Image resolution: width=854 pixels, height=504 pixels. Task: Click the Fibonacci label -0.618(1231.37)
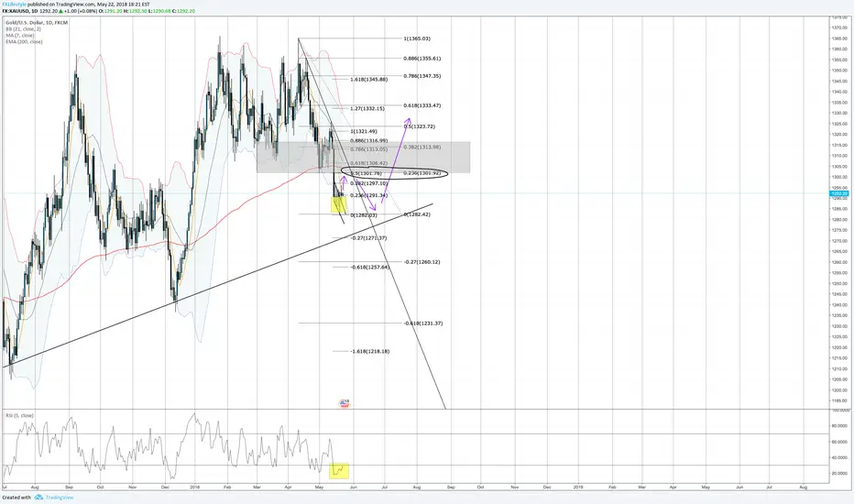(423, 323)
